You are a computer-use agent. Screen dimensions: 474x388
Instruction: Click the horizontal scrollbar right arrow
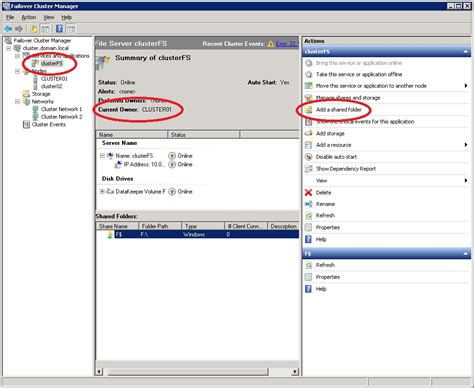pos(295,371)
